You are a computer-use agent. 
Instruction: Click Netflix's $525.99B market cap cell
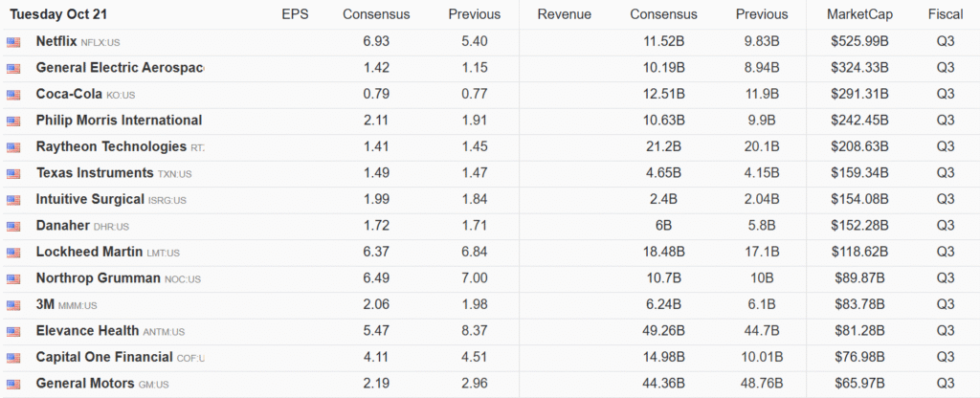click(861, 42)
